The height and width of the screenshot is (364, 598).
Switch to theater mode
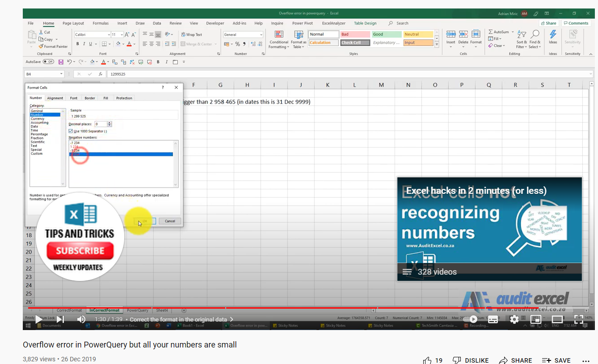(x=557, y=319)
